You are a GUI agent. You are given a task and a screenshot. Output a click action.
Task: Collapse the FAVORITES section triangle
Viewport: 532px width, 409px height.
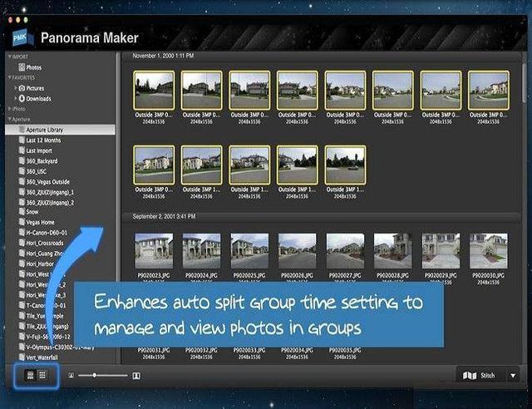click(x=10, y=78)
